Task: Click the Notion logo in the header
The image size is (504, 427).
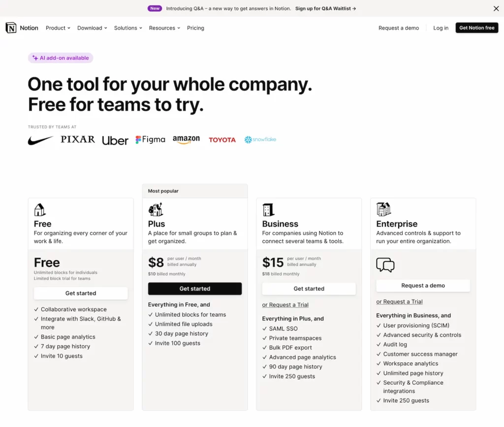Action: pos(22,28)
